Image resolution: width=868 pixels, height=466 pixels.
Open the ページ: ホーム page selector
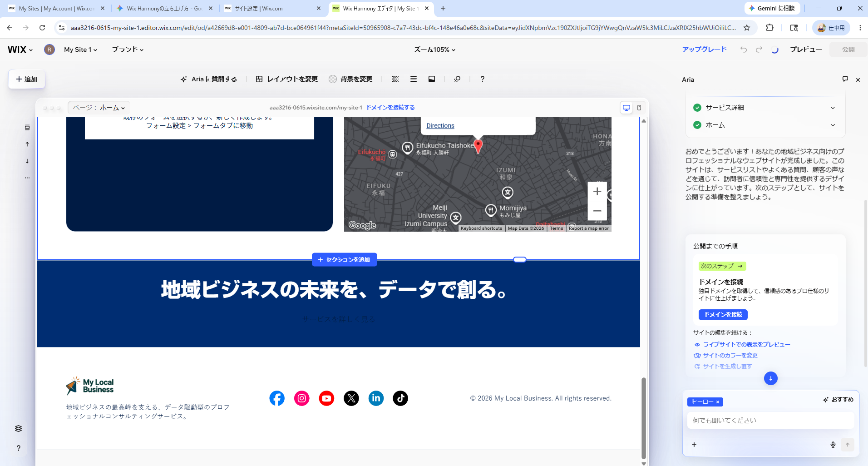(99, 108)
